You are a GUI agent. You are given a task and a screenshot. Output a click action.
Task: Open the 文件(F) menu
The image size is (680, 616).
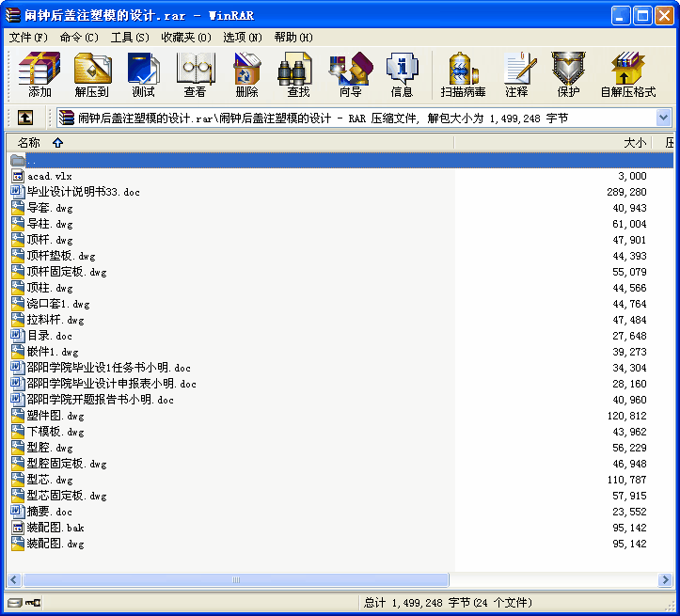pos(28,38)
